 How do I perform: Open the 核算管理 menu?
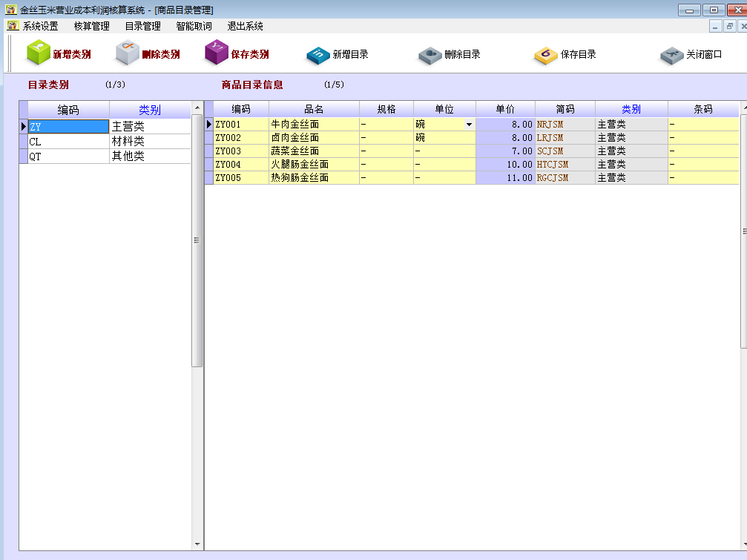(91, 26)
